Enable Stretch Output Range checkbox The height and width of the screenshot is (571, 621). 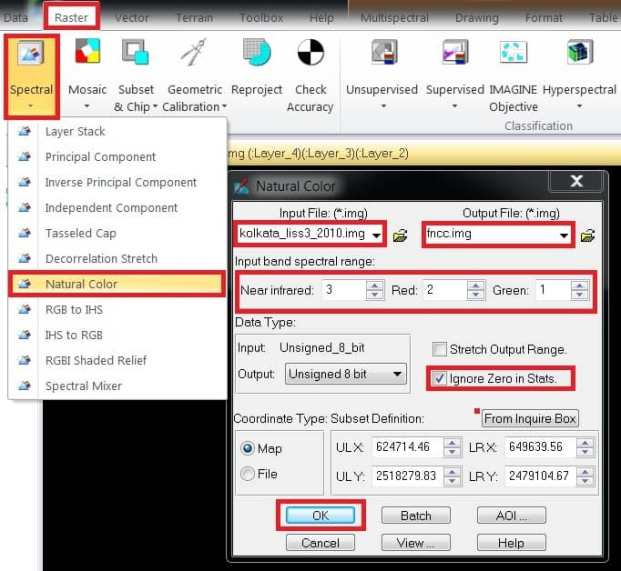pyautogui.click(x=439, y=349)
